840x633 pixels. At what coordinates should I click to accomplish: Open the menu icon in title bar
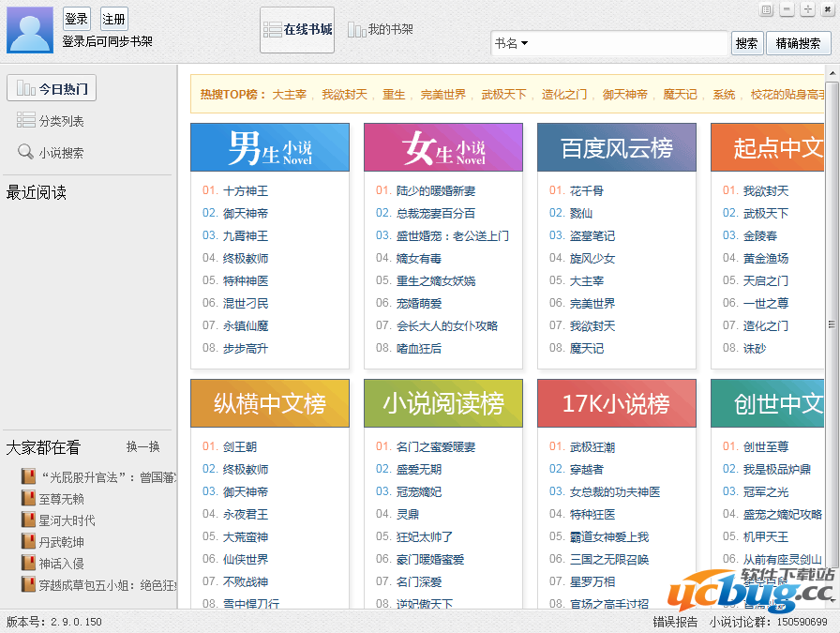coord(766,10)
